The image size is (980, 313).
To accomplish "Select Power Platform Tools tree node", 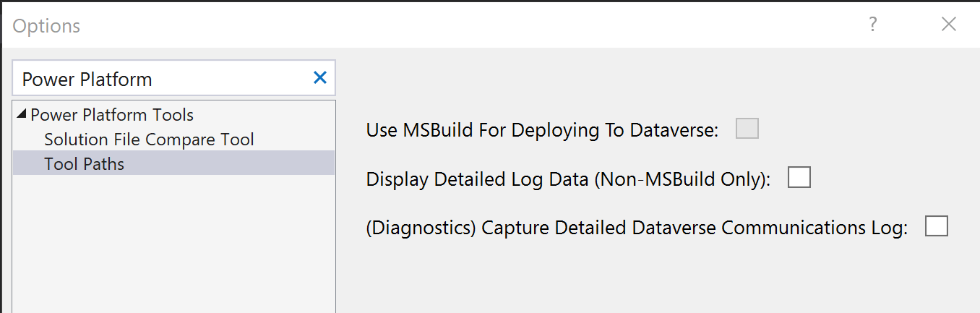I will [112, 115].
